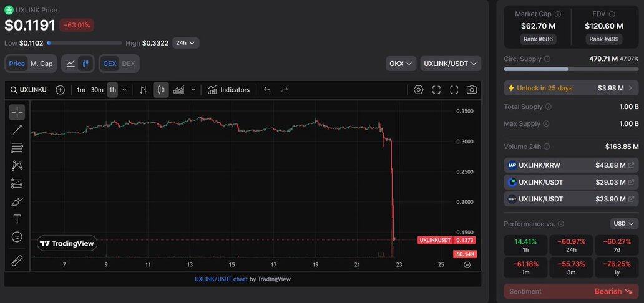Select the crosshair cursor tool
The image size is (644, 303).
pyautogui.click(x=17, y=112)
